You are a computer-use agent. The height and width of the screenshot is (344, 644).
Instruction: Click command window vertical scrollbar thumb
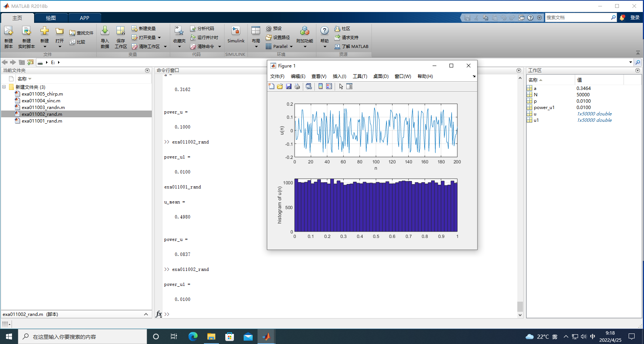click(520, 307)
